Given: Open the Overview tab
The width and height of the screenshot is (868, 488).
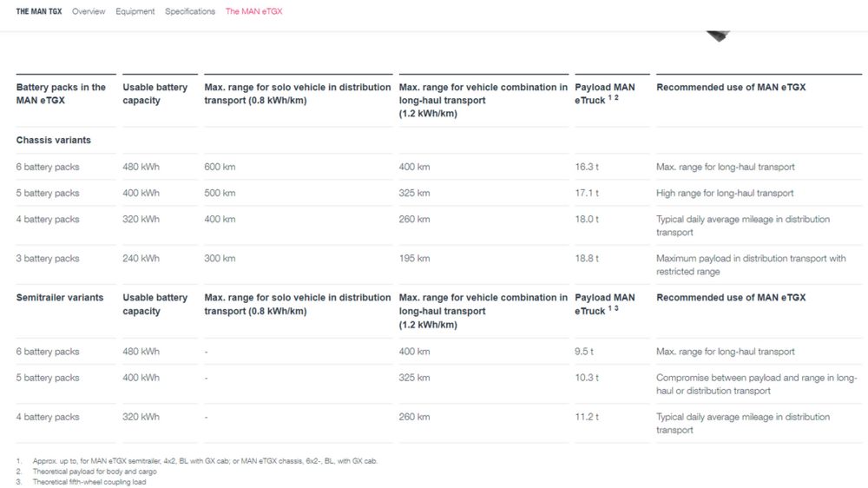Looking at the screenshot, I should point(89,11).
